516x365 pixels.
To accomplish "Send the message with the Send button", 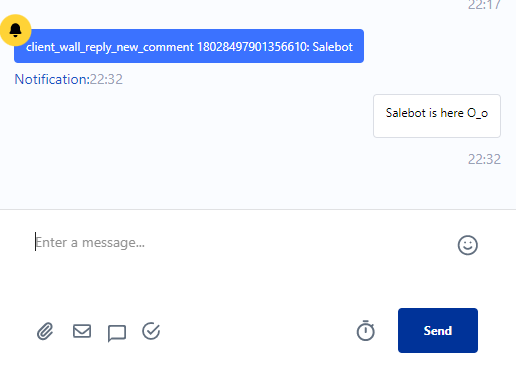I will [438, 330].
